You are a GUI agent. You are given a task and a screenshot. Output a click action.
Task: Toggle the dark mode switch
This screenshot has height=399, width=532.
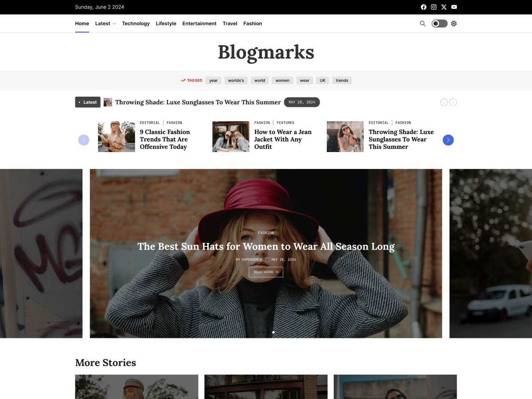tap(439, 23)
